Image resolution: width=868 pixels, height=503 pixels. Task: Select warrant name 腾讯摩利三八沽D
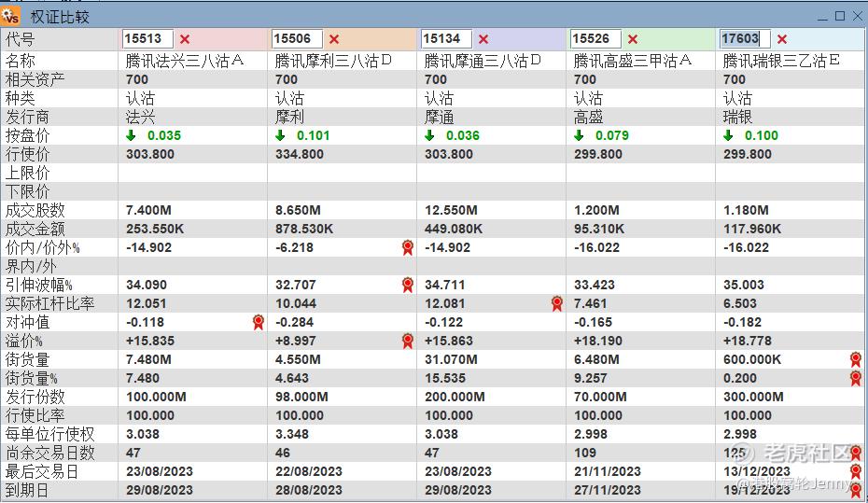tap(334, 61)
